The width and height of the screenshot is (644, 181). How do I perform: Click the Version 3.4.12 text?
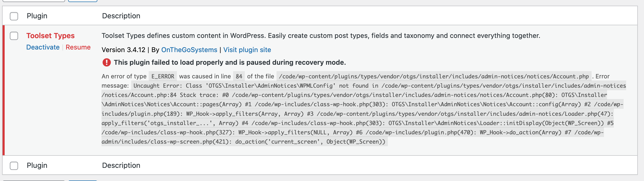[123, 50]
